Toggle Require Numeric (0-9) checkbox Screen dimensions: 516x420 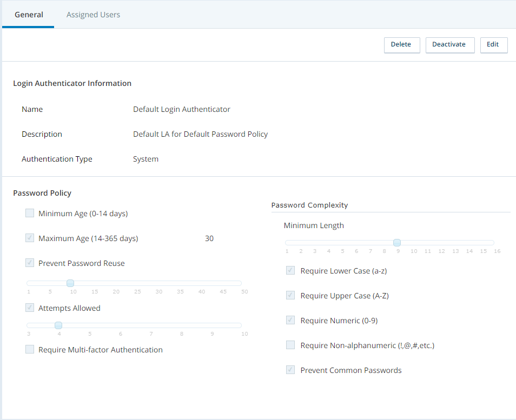290,321
